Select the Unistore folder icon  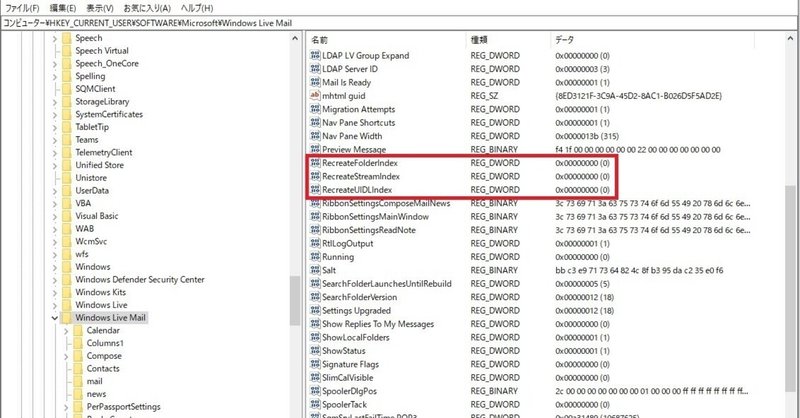pyautogui.click(x=66, y=178)
